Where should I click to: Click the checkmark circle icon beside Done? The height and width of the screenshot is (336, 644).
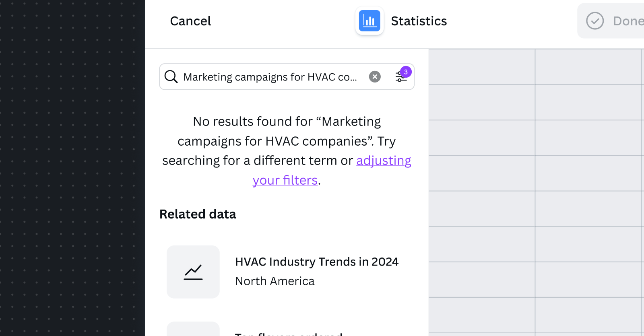(x=594, y=21)
